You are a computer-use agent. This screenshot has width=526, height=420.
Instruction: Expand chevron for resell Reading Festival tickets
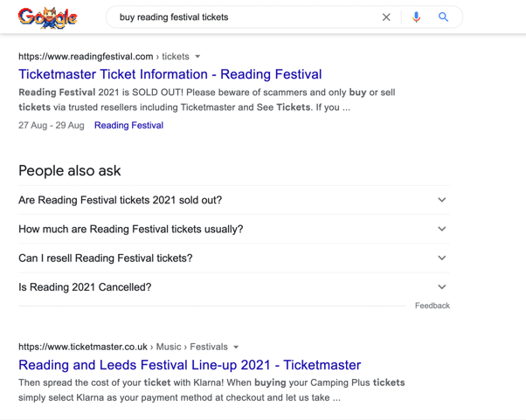441,258
